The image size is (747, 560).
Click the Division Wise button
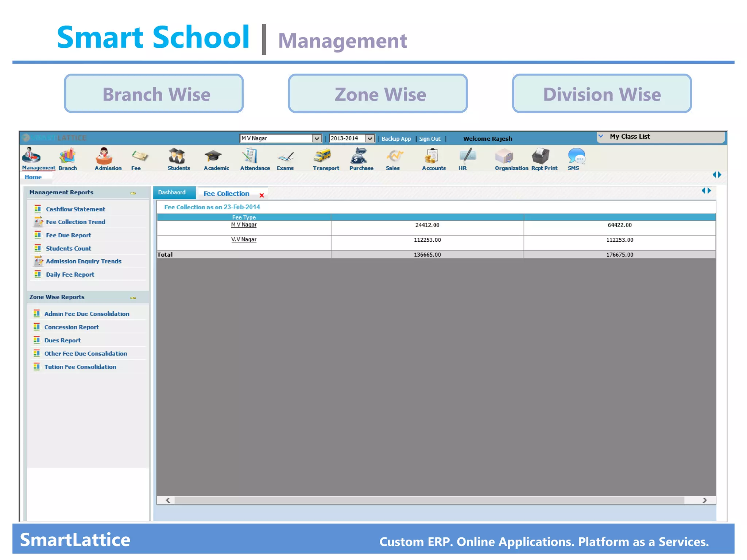tap(602, 93)
